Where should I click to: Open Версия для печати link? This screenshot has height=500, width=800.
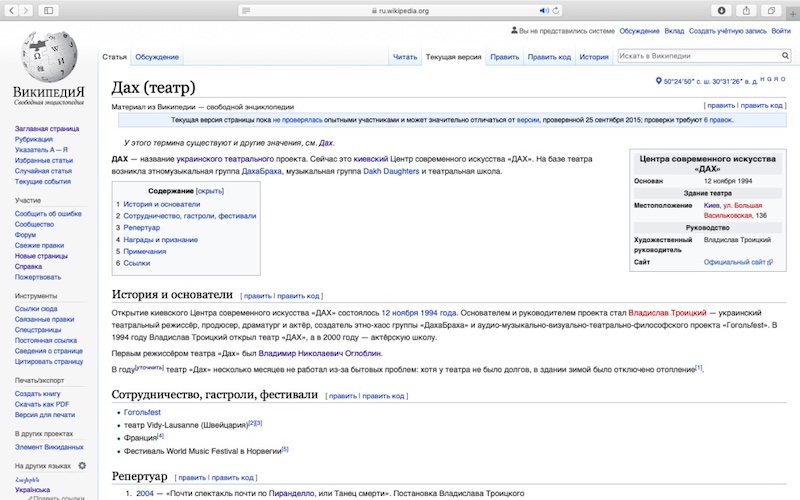click(x=45, y=415)
